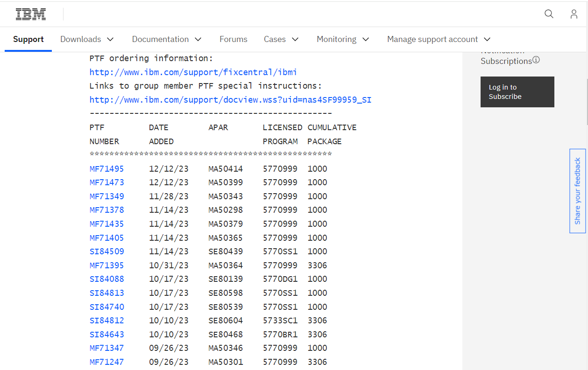Click APAR value SE80539
588x370 pixels.
(x=226, y=307)
